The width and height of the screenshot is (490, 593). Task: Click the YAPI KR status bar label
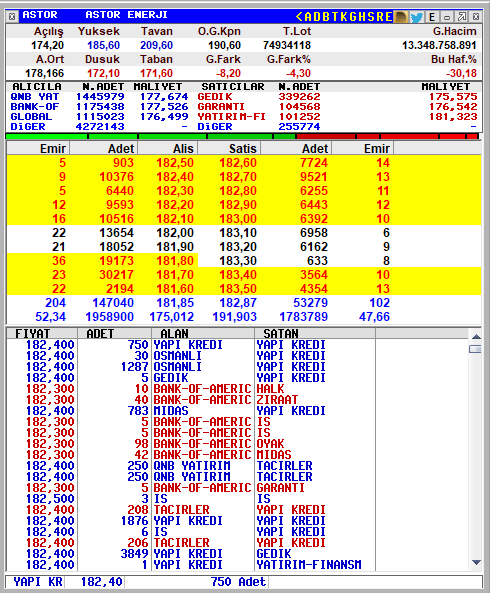point(38,582)
